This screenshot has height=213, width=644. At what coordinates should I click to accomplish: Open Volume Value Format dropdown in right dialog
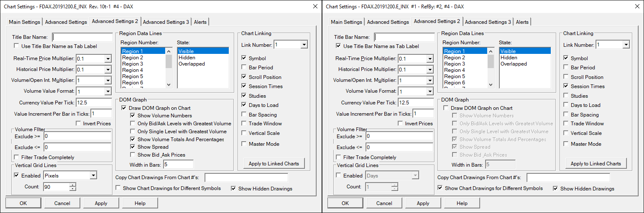[x=429, y=91]
